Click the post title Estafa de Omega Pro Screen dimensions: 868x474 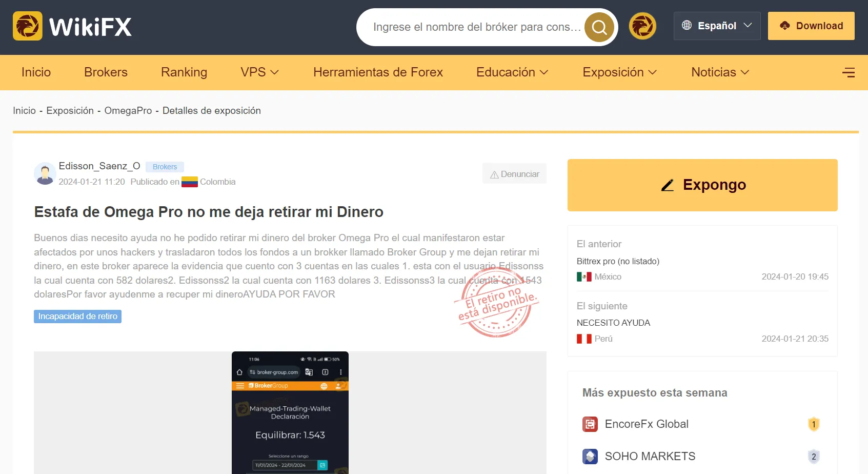pyautogui.click(x=209, y=212)
